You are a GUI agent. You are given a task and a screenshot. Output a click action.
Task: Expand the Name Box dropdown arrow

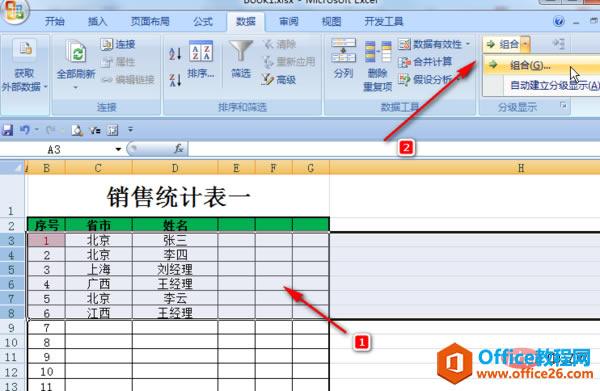[x=118, y=150]
